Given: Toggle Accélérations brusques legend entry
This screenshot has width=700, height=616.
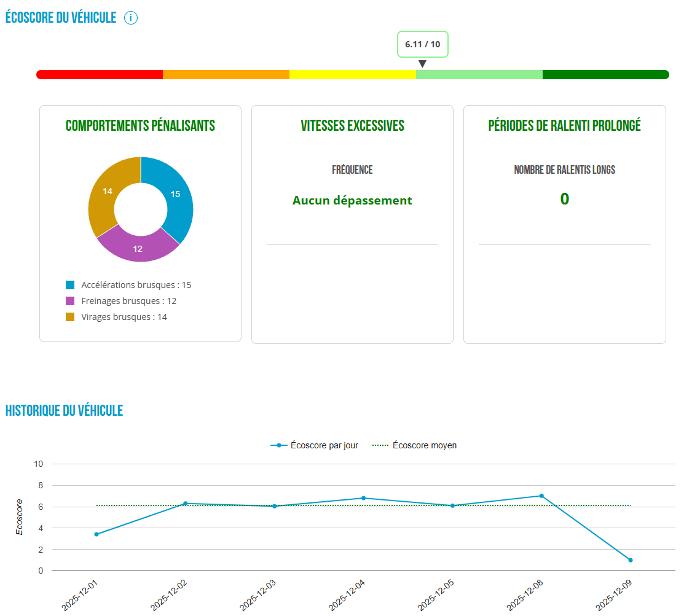Looking at the screenshot, I should pyautogui.click(x=129, y=285).
